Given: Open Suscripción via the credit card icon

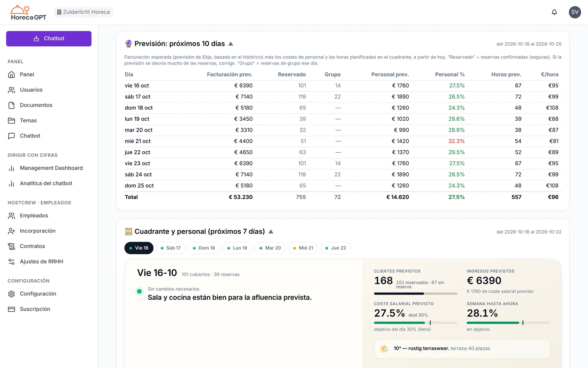Looking at the screenshot, I should [11, 309].
